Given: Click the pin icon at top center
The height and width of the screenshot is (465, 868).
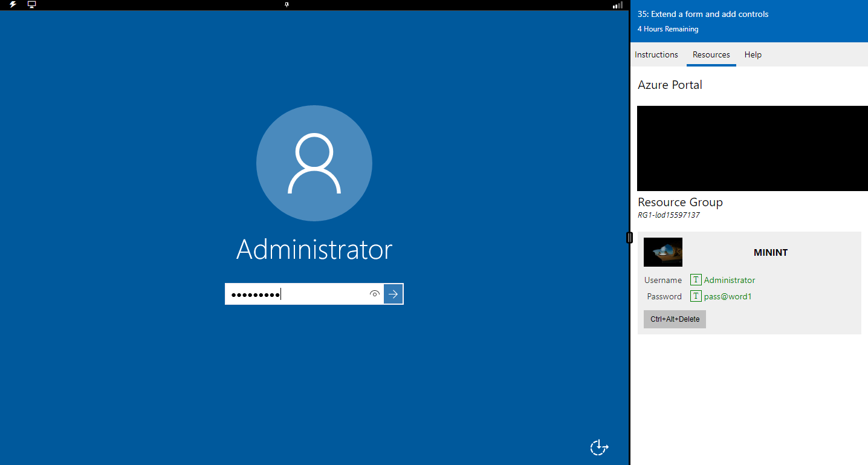Looking at the screenshot, I should [x=287, y=5].
